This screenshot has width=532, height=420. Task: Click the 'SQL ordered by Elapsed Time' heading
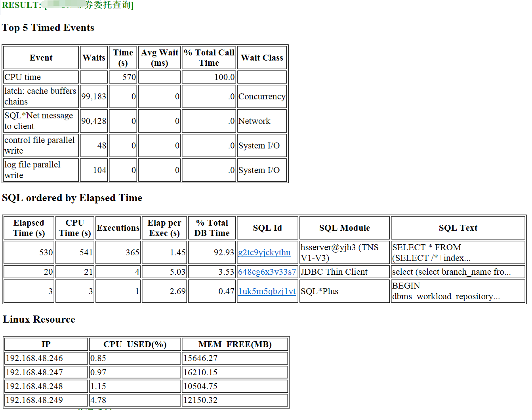72,198
